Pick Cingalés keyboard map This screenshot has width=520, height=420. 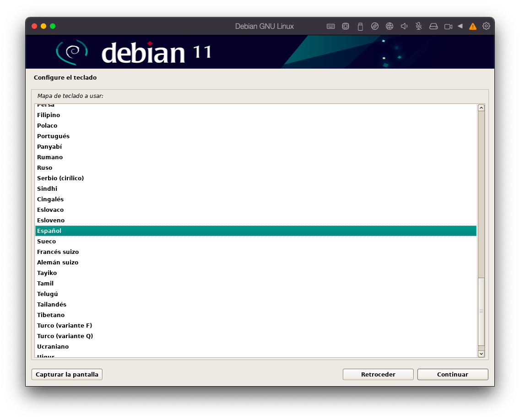coord(256,199)
